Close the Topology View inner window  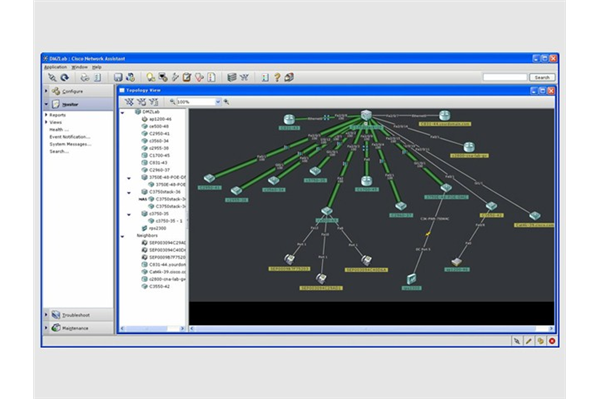pyautogui.click(x=551, y=91)
